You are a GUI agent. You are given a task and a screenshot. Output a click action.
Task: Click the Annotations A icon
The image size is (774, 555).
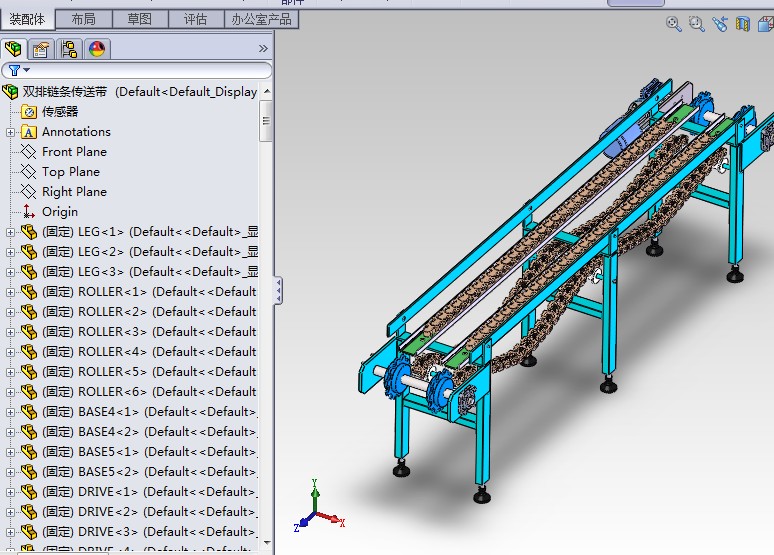click(29, 132)
